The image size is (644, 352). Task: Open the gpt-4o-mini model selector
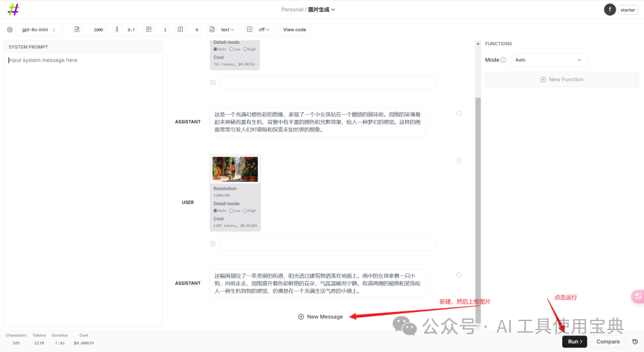[39, 30]
